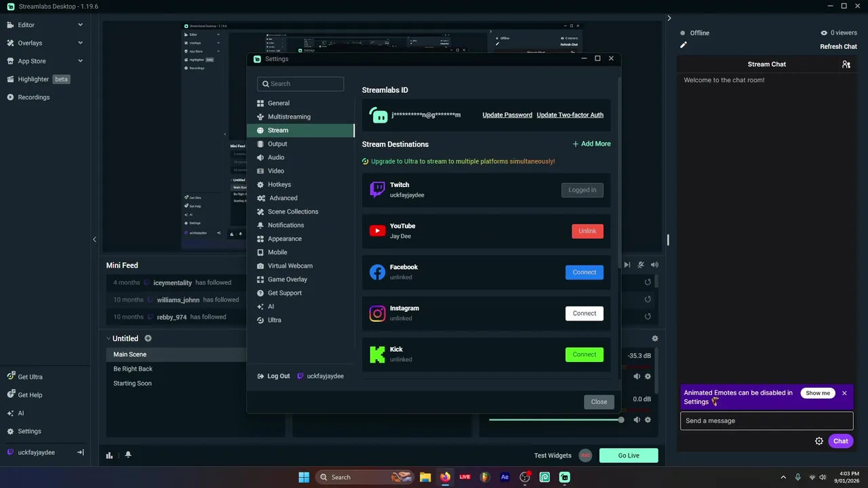Screen dimensions: 868x488
Task: Replay the iceymentality follow alert
Action: click(648, 283)
